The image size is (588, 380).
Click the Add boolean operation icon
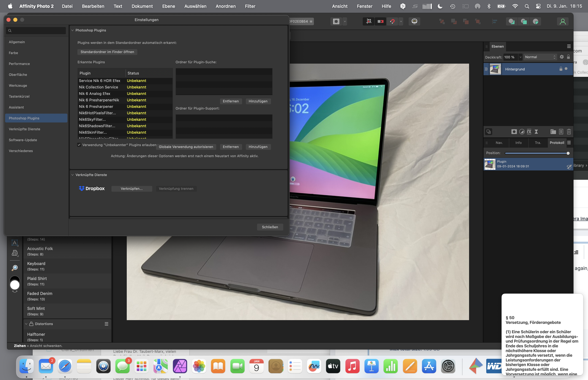(x=511, y=21)
